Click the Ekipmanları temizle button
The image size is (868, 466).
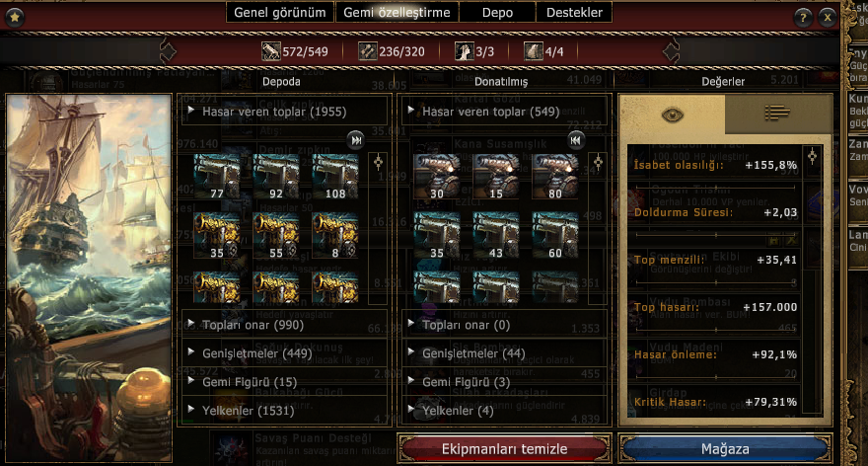(x=504, y=449)
